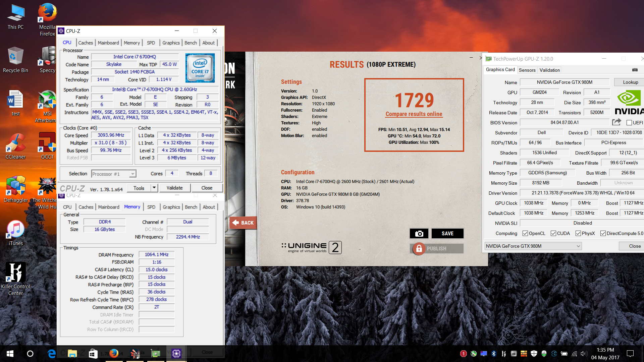Click the DRAM Frequency value 1064.1 MHz
The image size is (644, 362).
(157, 255)
